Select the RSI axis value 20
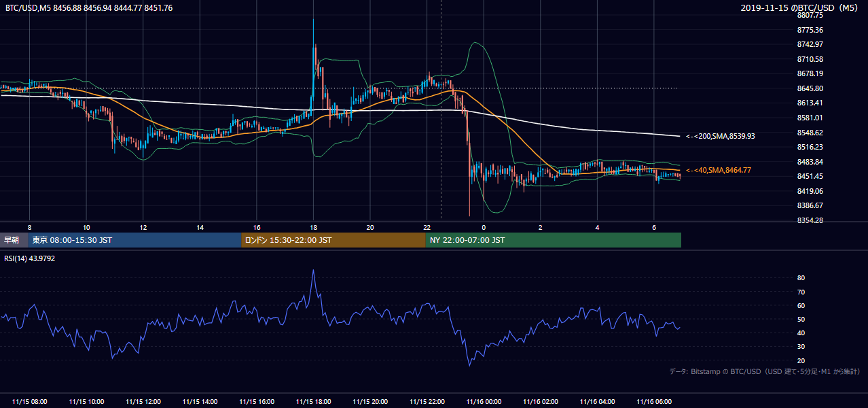868x408 pixels. tap(801, 360)
